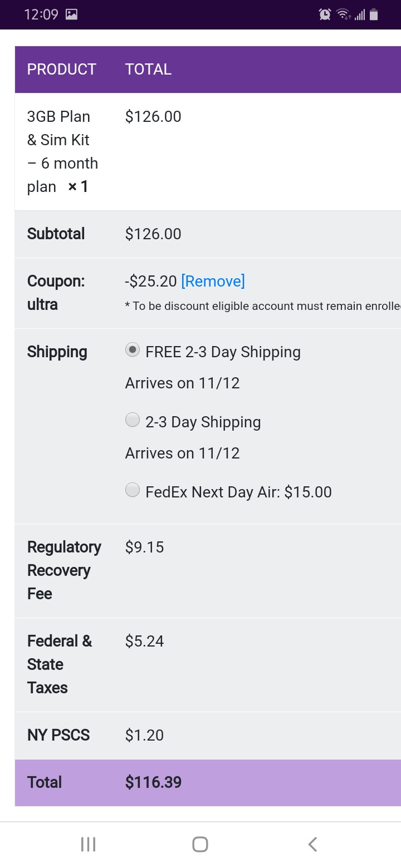Select the paid 2-3 Day Shipping radio
401x868 pixels.
click(x=133, y=420)
